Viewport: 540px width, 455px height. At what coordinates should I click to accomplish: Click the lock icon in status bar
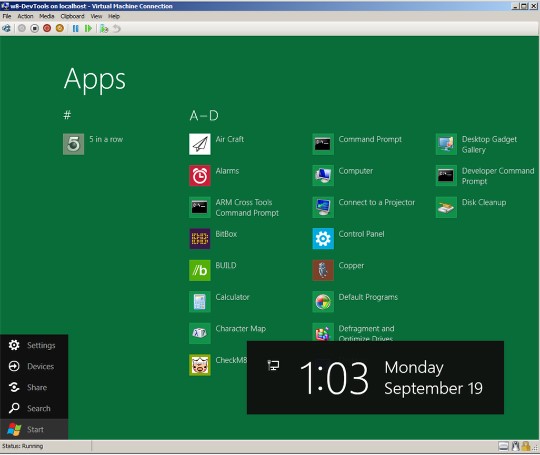526,446
